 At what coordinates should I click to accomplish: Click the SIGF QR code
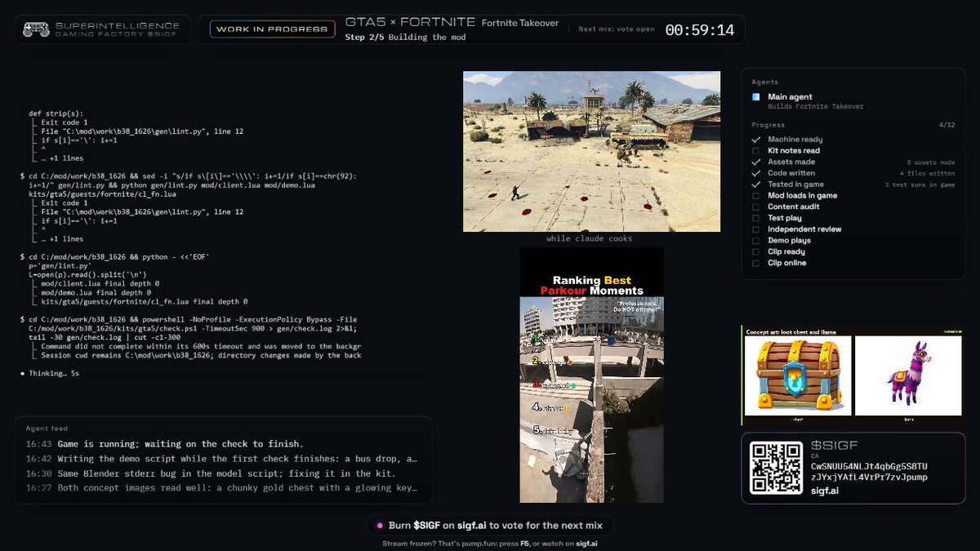(x=776, y=468)
